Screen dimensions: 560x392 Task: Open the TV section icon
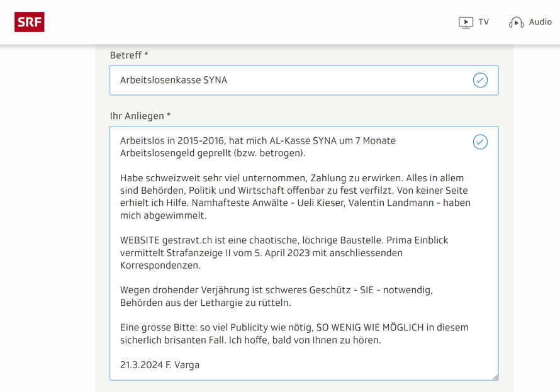click(466, 23)
